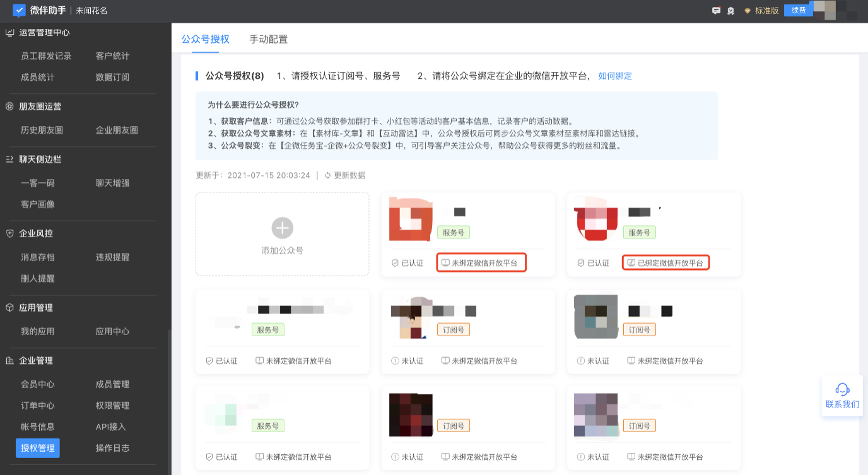The width and height of the screenshot is (868, 475).
Task: Click the 聊天侧边栏 section icon
Action: click(x=9, y=160)
